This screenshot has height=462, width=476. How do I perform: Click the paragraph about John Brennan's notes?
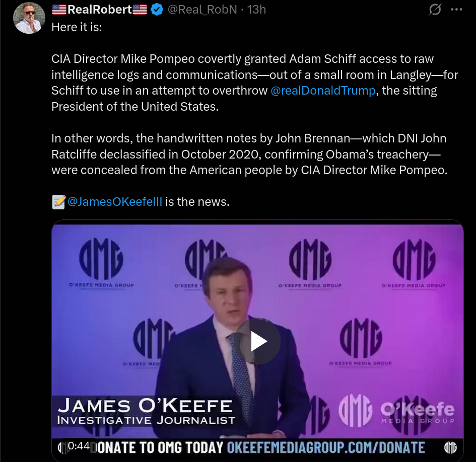(249, 154)
